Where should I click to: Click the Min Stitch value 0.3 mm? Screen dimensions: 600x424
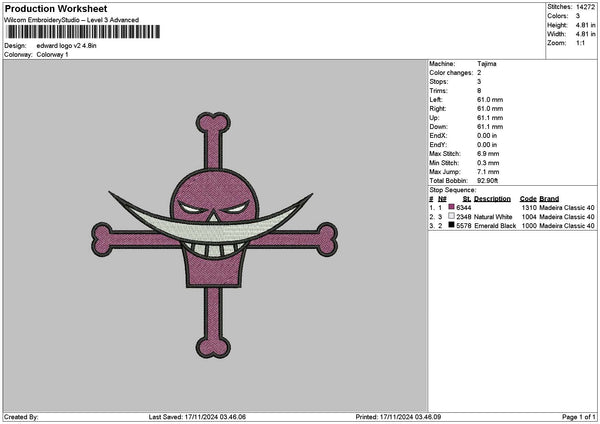click(488, 163)
